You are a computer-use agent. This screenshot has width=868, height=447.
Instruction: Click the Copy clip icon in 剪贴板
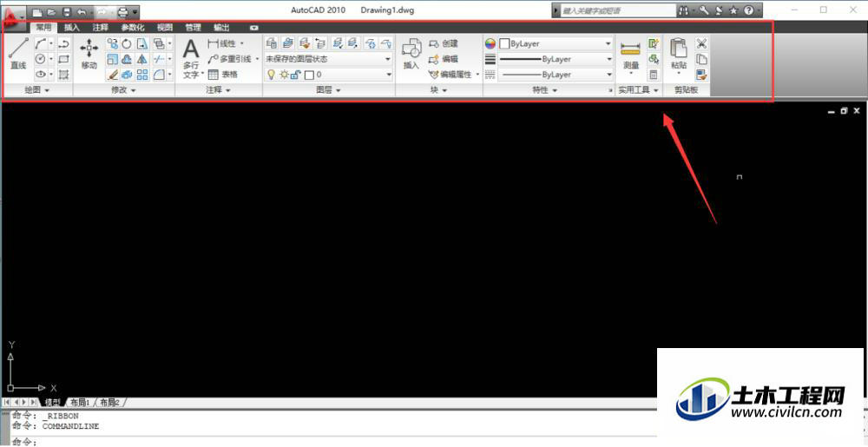point(701,59)
